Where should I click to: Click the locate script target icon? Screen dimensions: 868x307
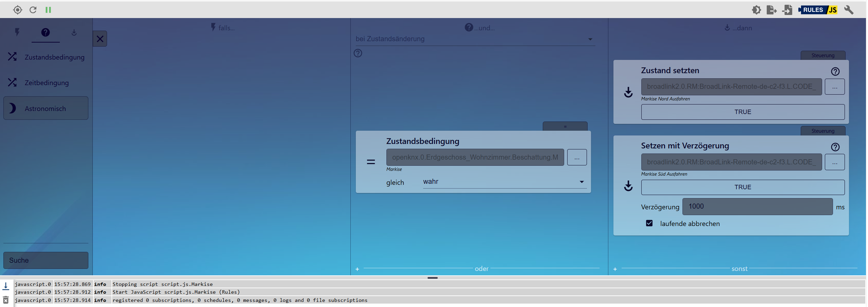coord(18,10)
